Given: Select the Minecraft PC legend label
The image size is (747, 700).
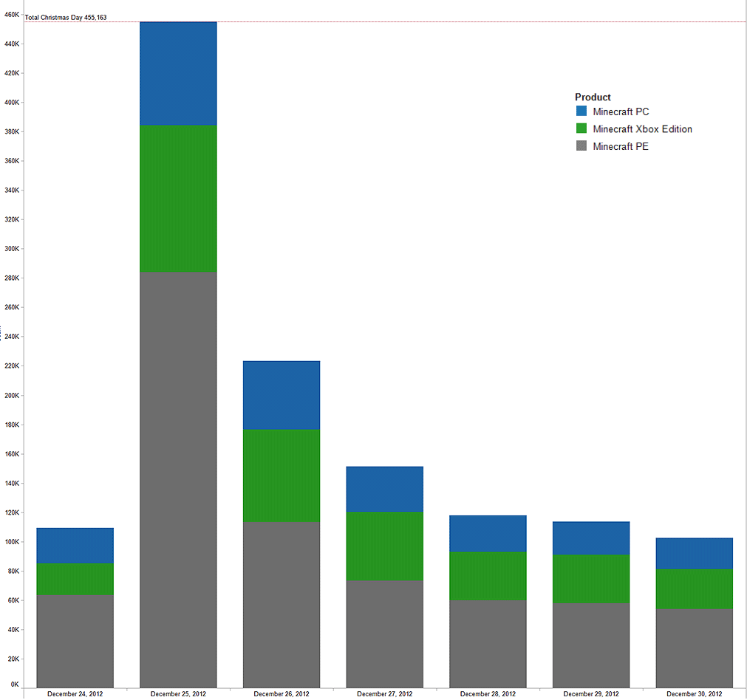Looking at the screenshot, I should (621, 111).
